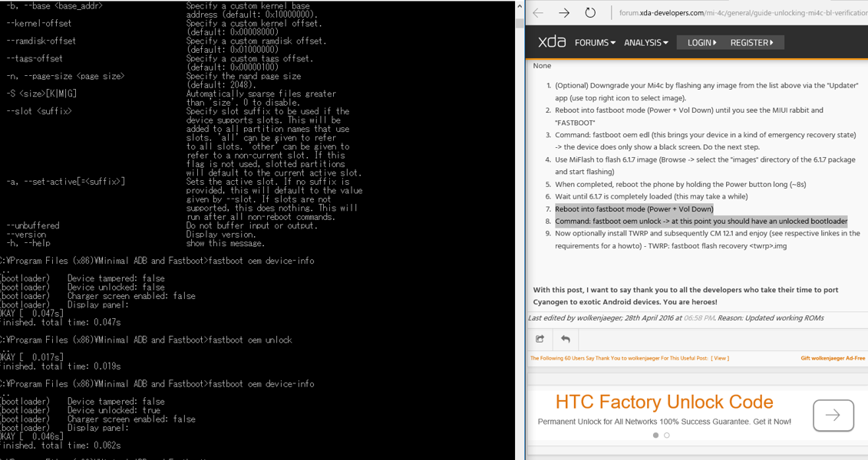The image size is (868, 460).
Task: Select text 'Command: fastboot oem unlock' in step 8
Action: point(609,221)
